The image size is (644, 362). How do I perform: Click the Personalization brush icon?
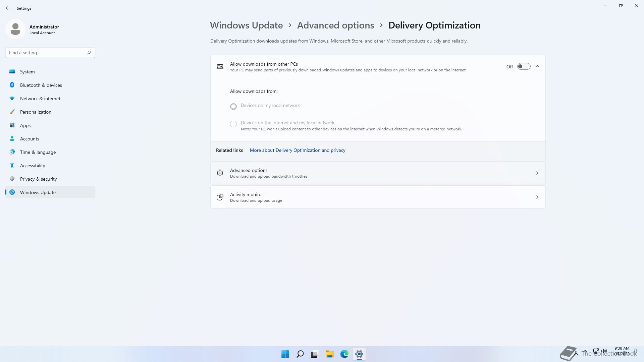pyautogui.click(x=12, y=112)
